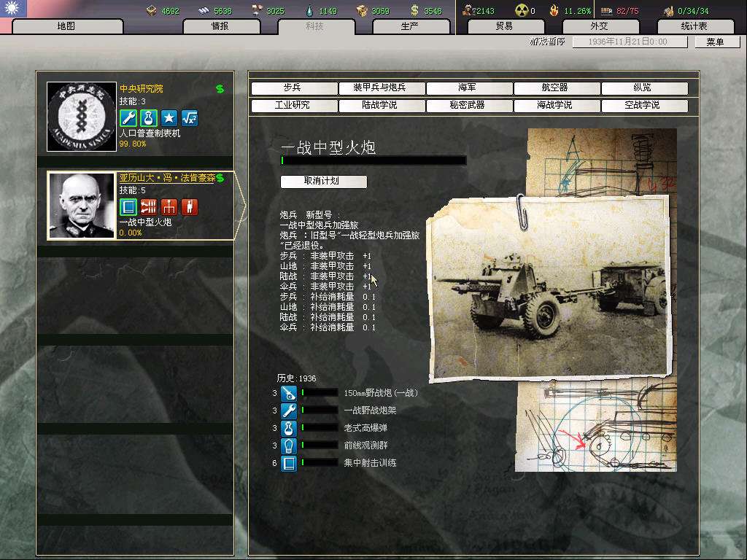Click the 老式高爆弹 component label
This screenshot has height=560, width=747.
[x=366, y=428]
